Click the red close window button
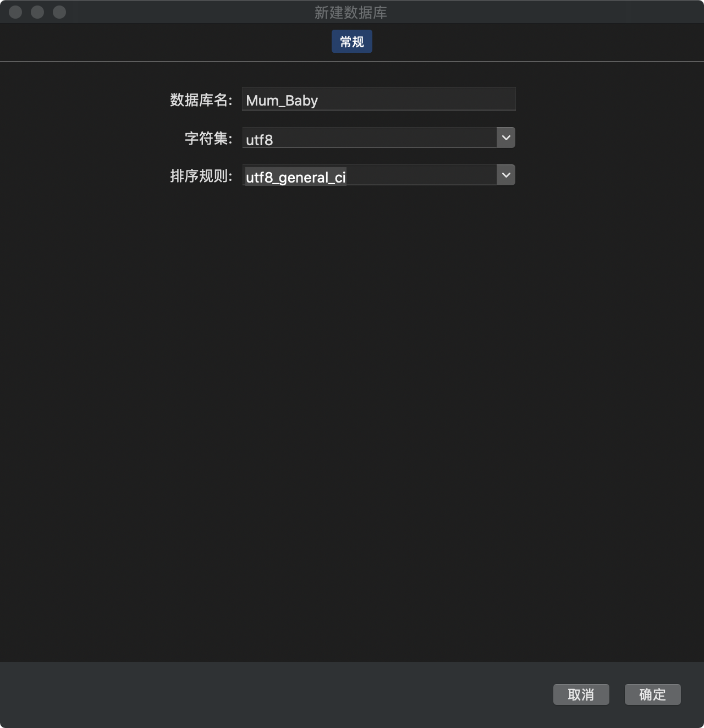 click(15, 12)
